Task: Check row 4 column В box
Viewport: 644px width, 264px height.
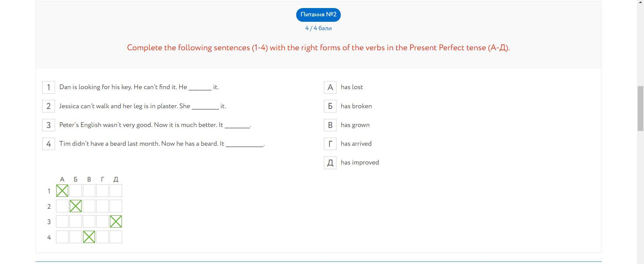Action: pos(89,237)
